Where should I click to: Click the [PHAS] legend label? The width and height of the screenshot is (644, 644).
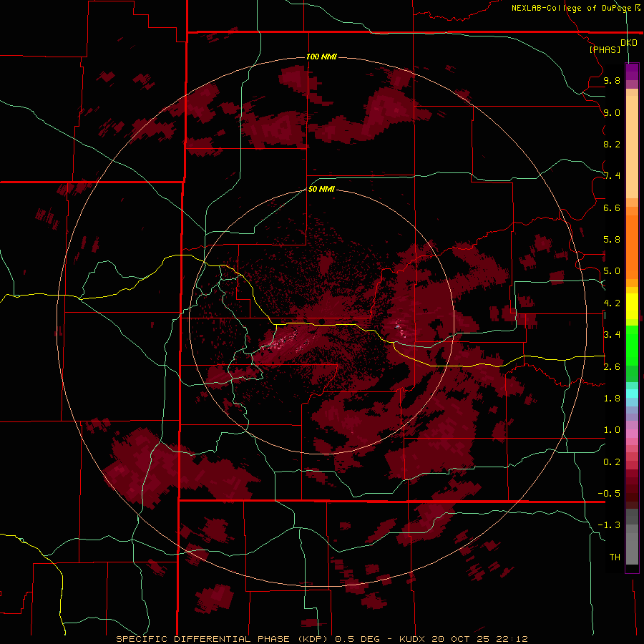click(x=605, y=49)
